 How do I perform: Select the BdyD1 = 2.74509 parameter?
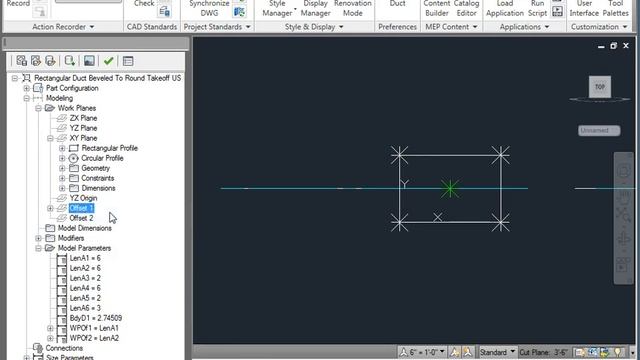(x=96, y=318)
